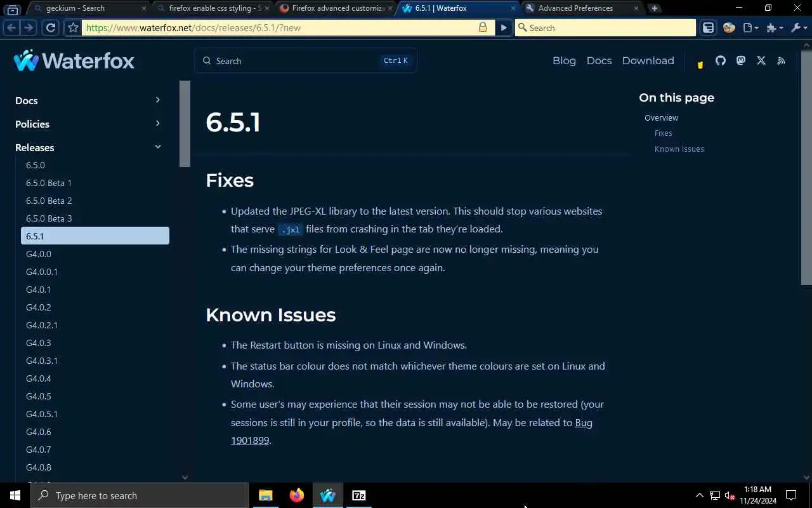Open the GitHub icon link

point(721,60)
